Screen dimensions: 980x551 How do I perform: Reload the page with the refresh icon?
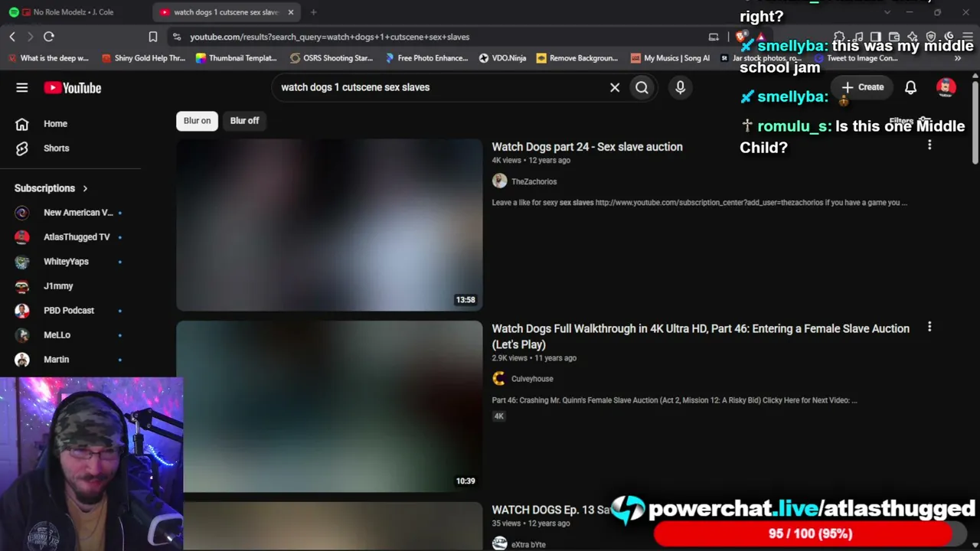tap(49, 37)
